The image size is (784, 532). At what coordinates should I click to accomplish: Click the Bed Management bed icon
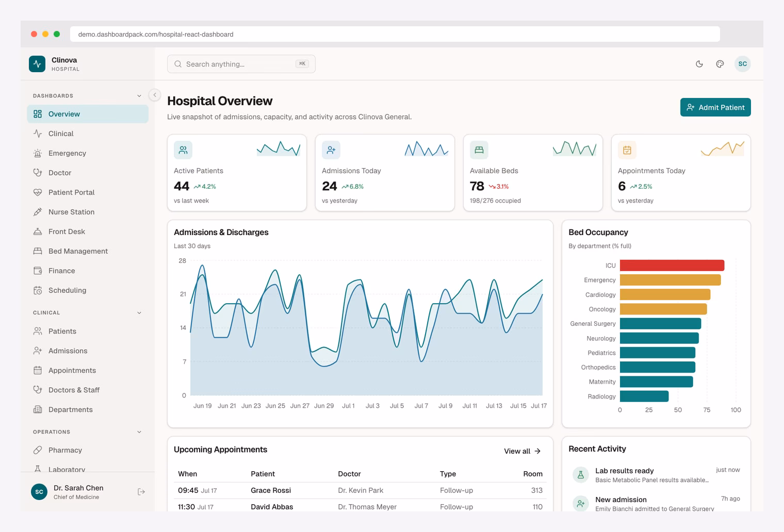click(x=38, y=251)
